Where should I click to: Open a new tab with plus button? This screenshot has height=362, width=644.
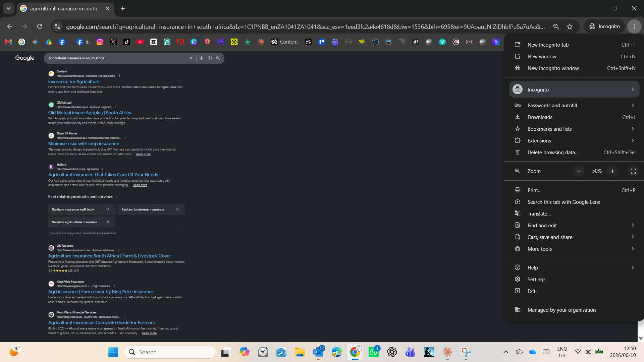point(123,8)
